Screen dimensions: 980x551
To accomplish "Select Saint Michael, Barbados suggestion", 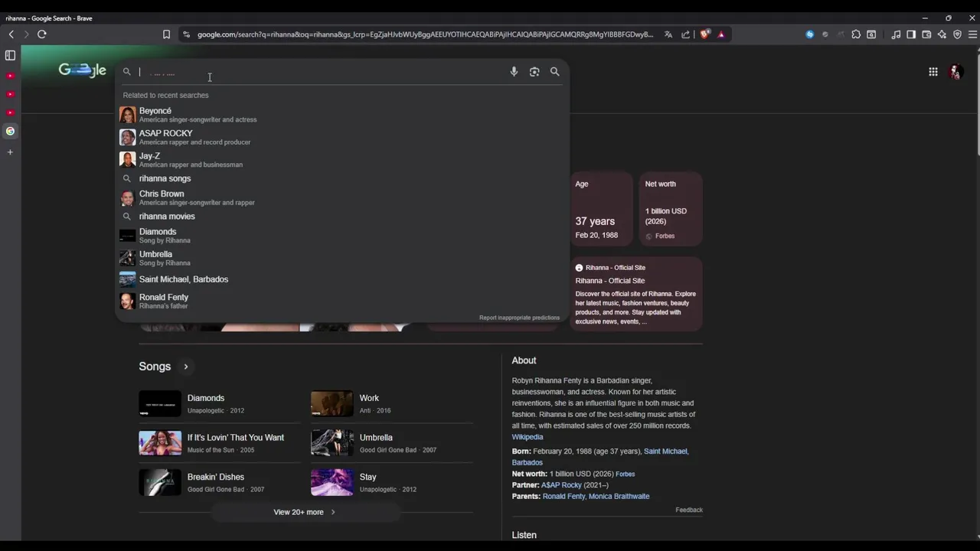I will tap(342, 279).
